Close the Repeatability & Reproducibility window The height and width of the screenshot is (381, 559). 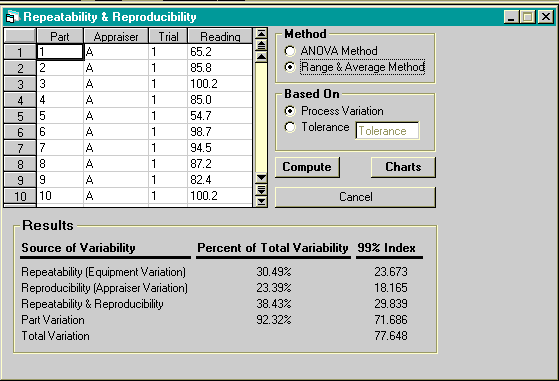tap(546, 17)
